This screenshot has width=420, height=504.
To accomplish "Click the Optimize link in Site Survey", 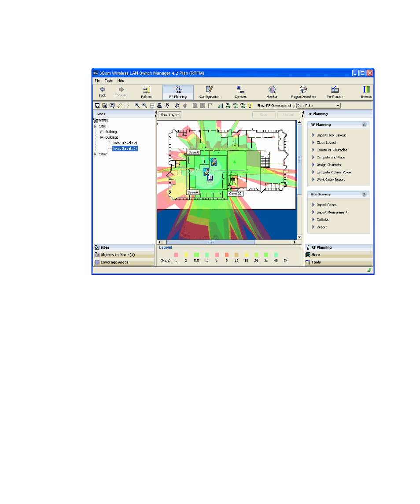I will (323, 220).
